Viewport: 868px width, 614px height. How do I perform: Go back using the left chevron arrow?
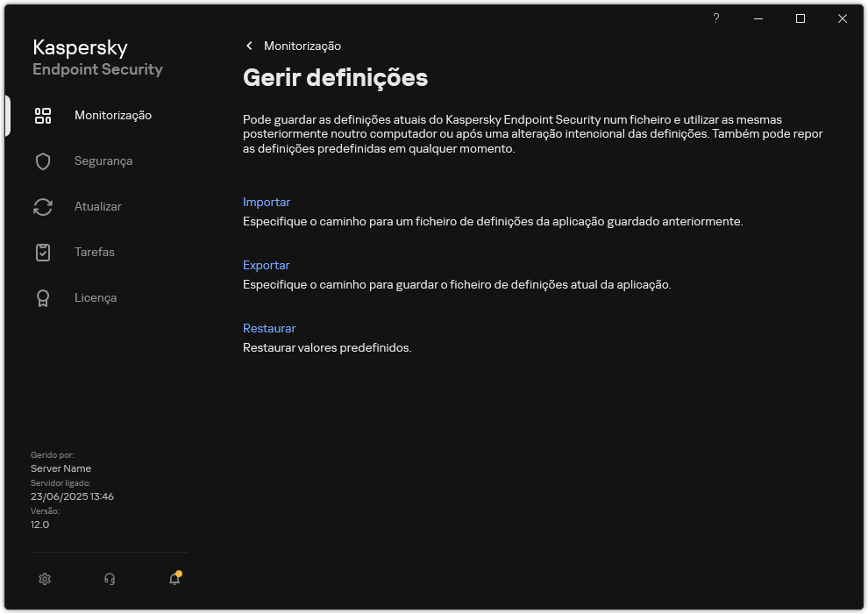pos(250,46)
